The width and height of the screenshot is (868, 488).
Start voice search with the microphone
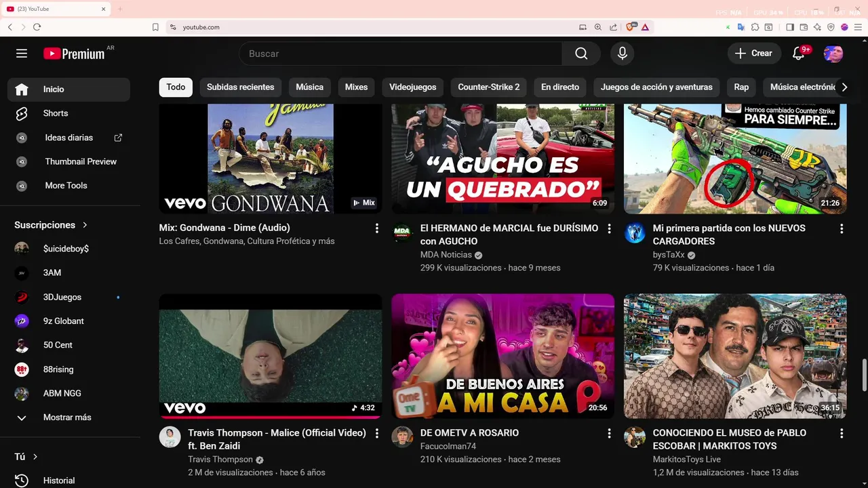pyautogui.click(x=623, y=54)
